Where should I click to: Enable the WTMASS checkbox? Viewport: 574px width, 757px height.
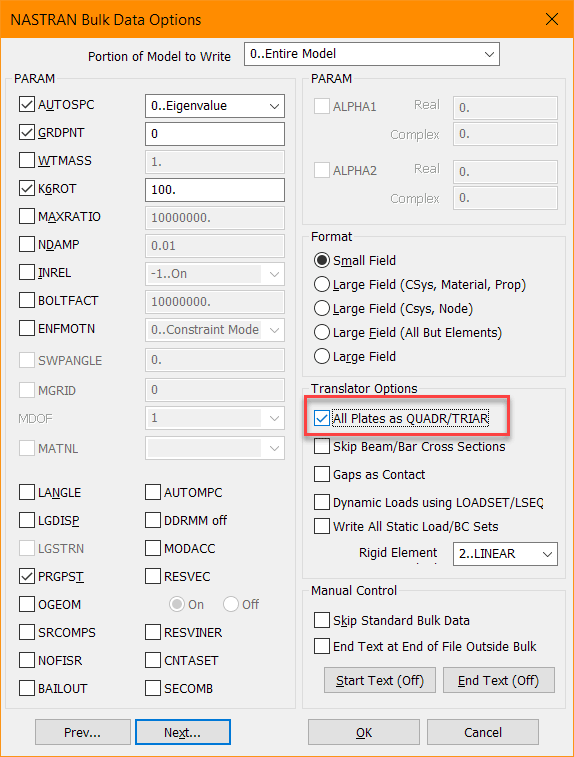tap(27, 160)
